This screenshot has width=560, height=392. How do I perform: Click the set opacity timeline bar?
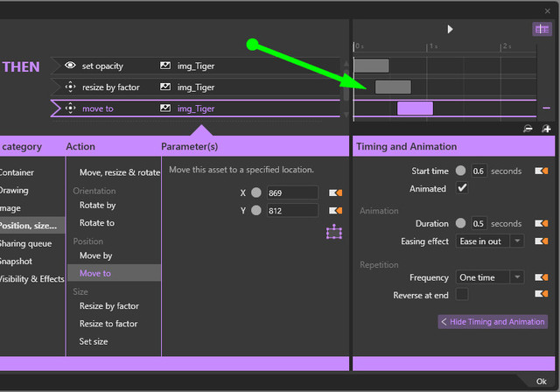pos(371,66)
